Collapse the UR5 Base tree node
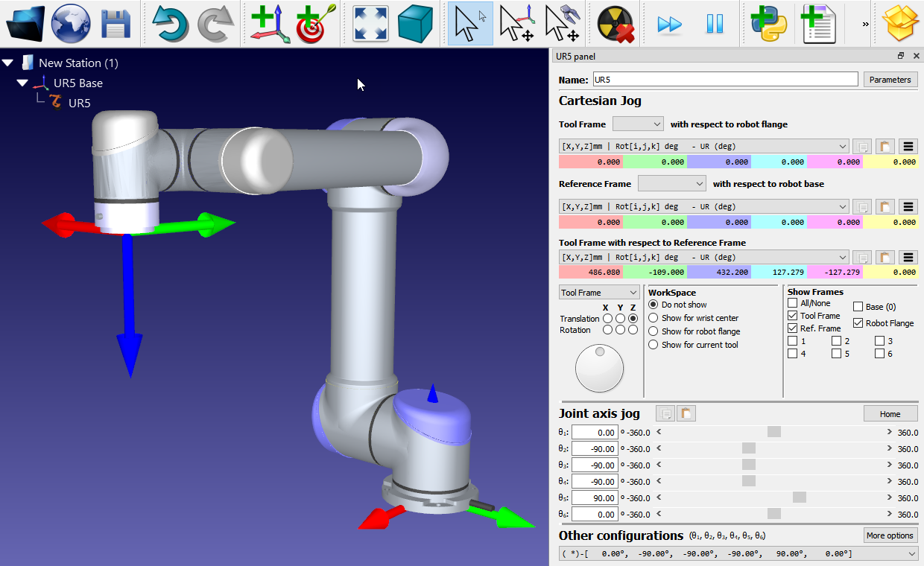Screen dimensions: 924x566 click(22, 83)
